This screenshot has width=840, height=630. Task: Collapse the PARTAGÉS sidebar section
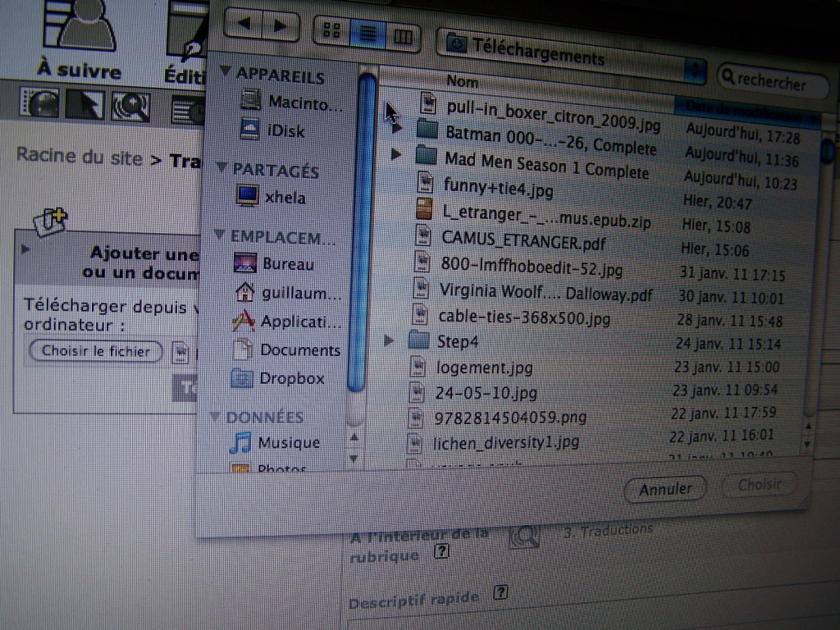tap(221, 167)
